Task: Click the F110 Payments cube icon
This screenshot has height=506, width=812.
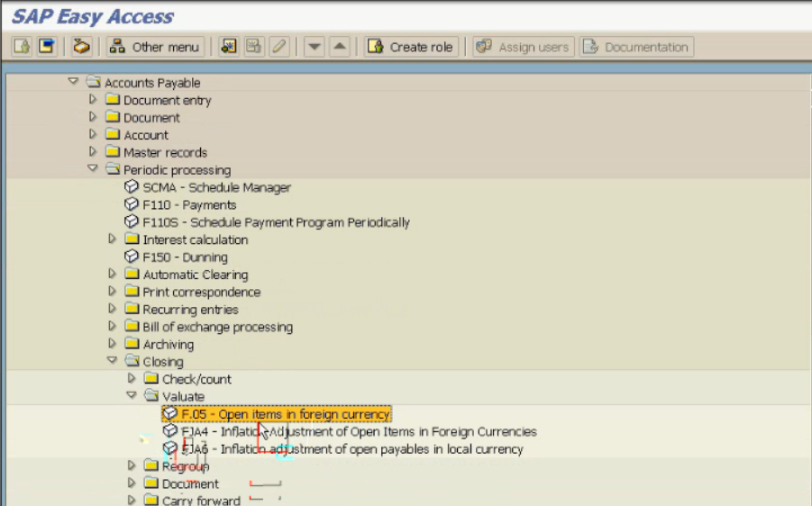Action: tap(132, 203)
